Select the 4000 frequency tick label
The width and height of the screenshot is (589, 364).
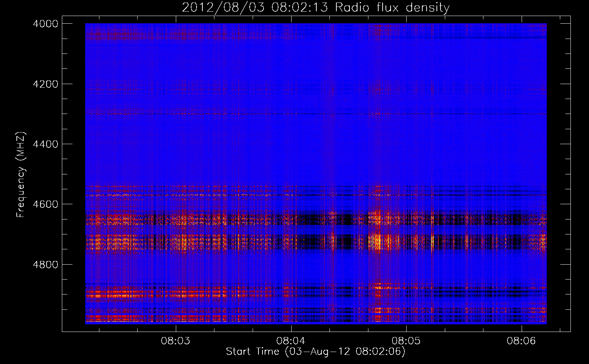pyautogui.click(x=46, y=24)
